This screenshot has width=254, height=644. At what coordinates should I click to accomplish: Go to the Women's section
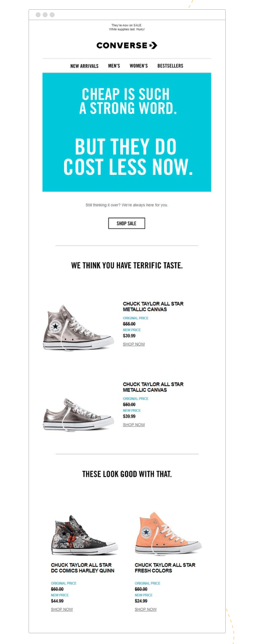pos(139,66)
